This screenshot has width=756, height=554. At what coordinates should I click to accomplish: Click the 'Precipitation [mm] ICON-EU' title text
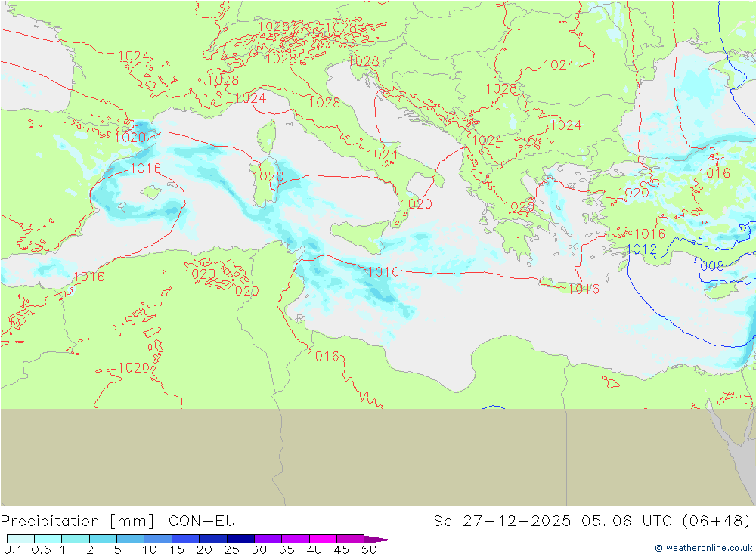[118, 522]
